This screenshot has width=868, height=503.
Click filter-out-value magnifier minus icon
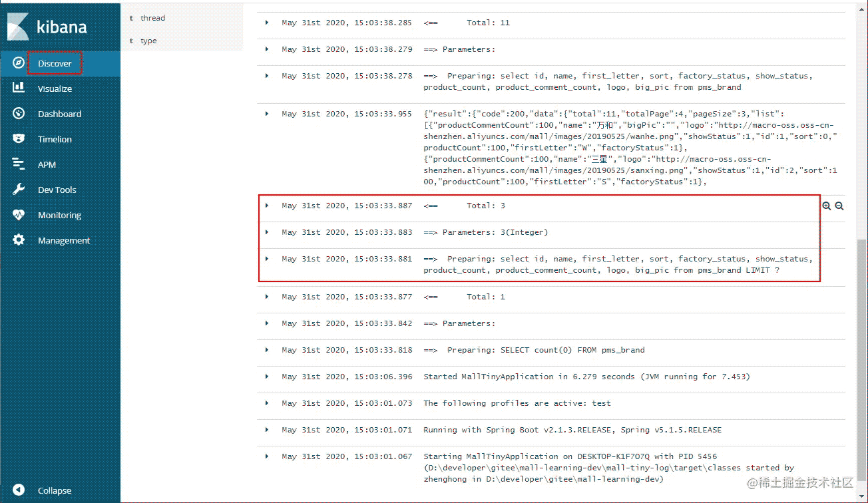coord(839,206)
